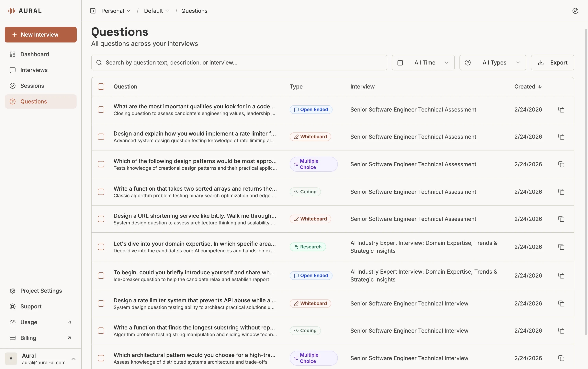Open the All Types filter dropdown
Screen dimensions: 588x369
click(x=493, y=63)
